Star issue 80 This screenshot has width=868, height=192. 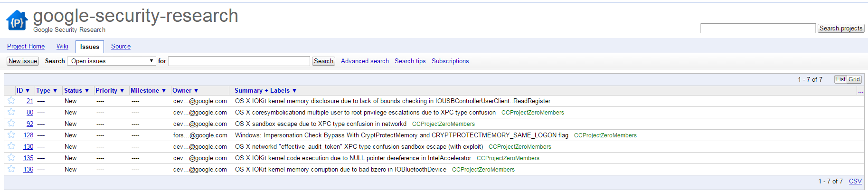point(11,112)
